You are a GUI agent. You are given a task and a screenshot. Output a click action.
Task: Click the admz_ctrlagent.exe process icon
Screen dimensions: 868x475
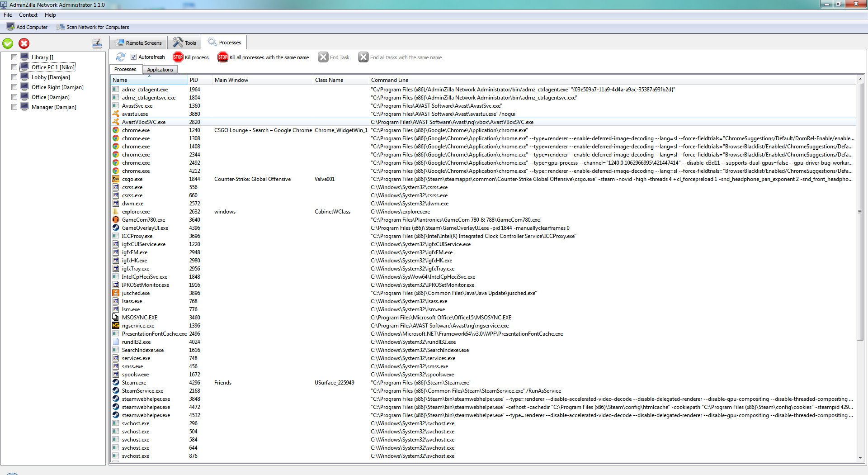pos(116,89)
